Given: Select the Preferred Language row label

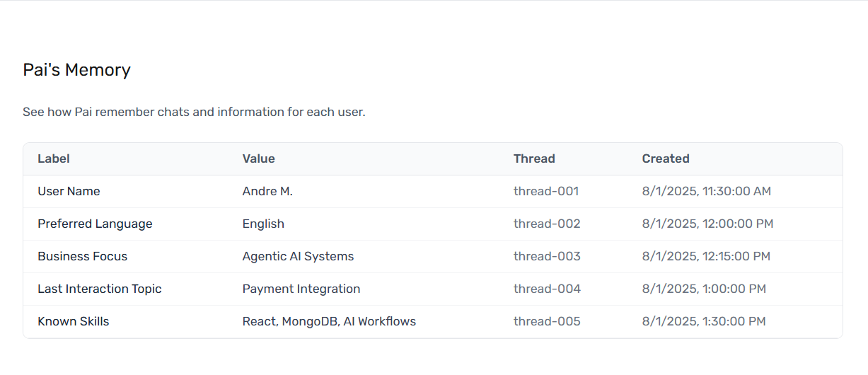Looking at the screenshot, I should 95,224.
